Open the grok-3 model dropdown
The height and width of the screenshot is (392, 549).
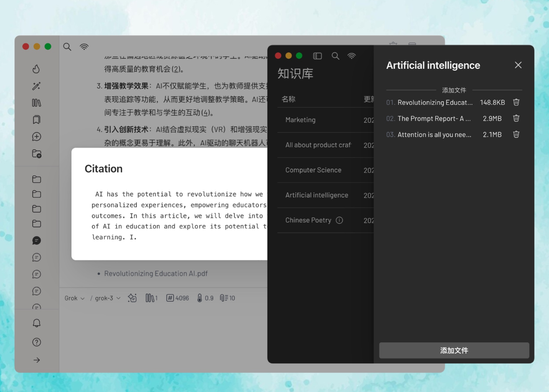tap(108, 298)
